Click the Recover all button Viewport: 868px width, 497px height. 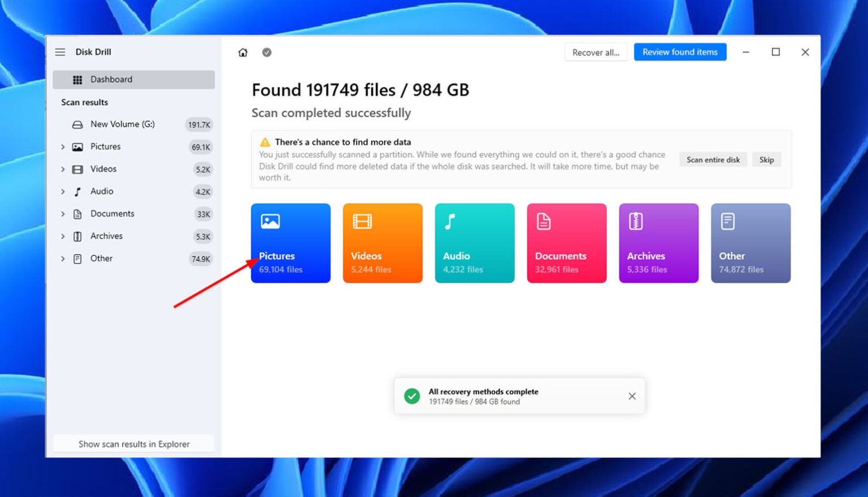tap(596, 52)
